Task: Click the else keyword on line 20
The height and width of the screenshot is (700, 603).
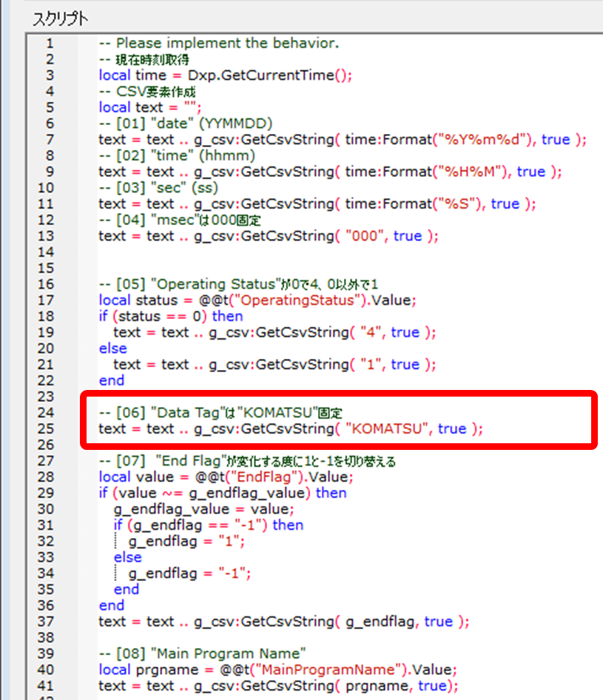Action: tap(112, 348)
